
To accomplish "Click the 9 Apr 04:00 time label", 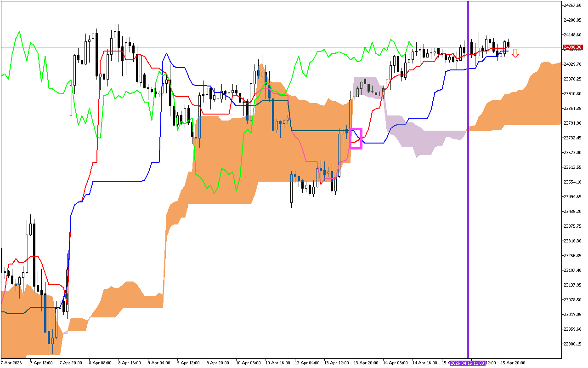I will coord(158,363).
